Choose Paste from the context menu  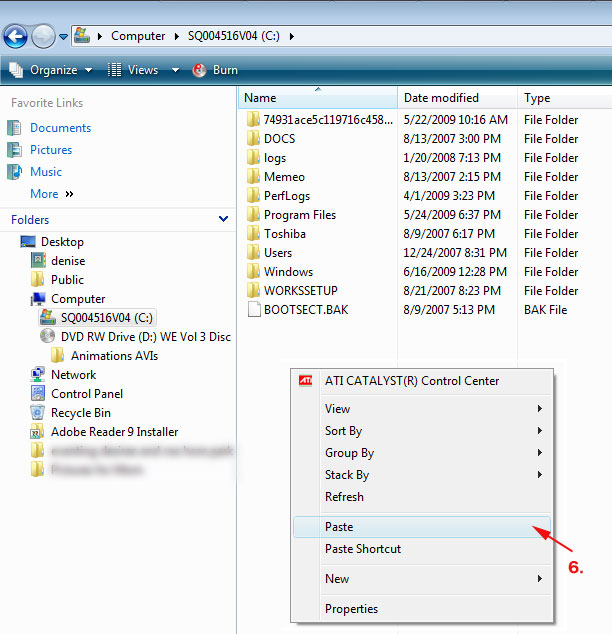click(339, 527)
